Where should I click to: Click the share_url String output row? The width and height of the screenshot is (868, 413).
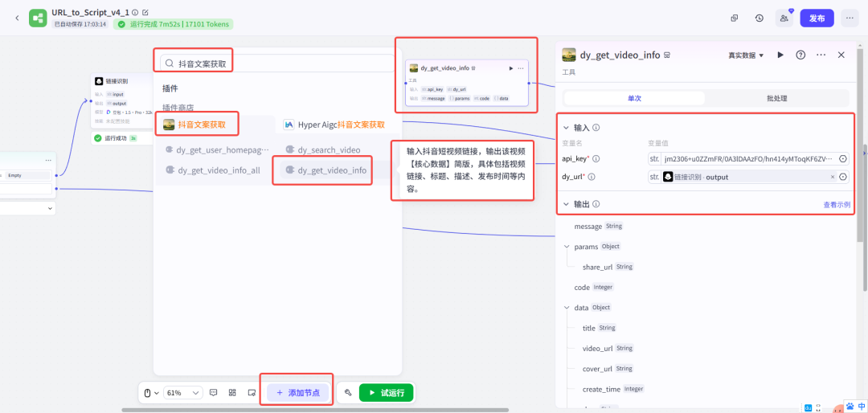click(608, 267)
